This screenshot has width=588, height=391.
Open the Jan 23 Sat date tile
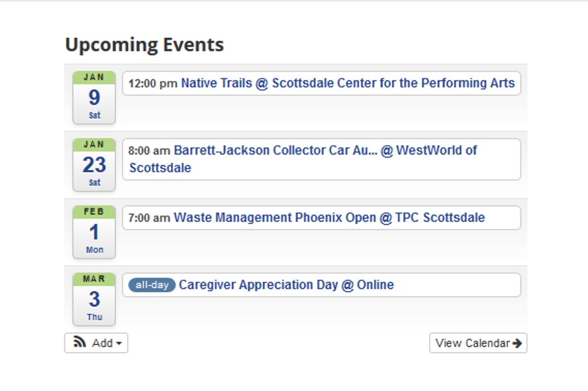(94, 165)
